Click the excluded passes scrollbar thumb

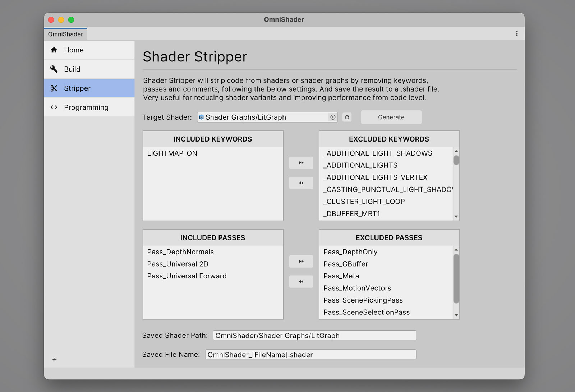point(456,278)
